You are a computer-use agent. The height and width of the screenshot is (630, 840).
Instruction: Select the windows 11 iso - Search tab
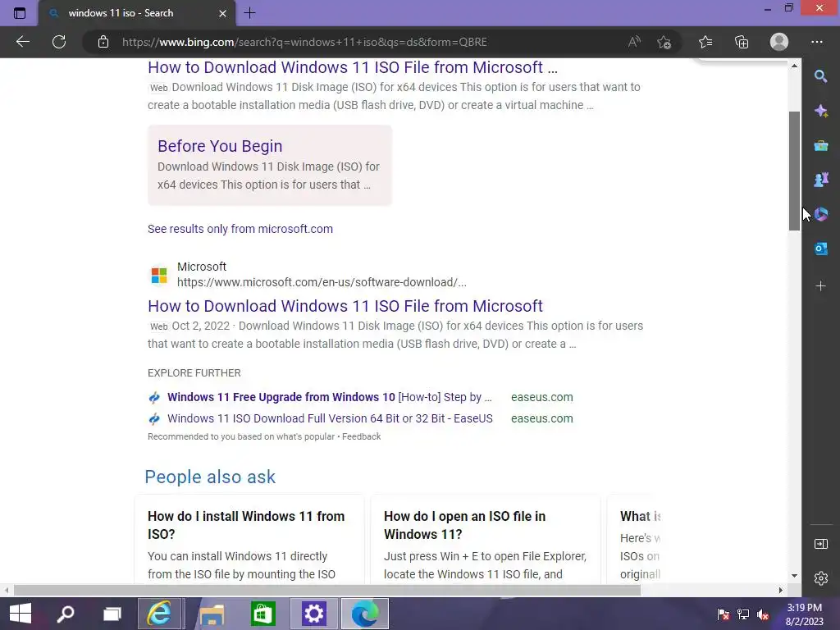tap(136, 13)
